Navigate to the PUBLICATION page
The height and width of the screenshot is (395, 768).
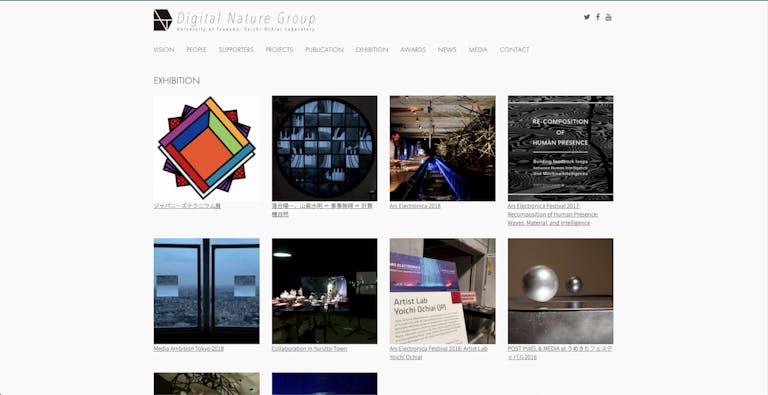click(324, 49)
